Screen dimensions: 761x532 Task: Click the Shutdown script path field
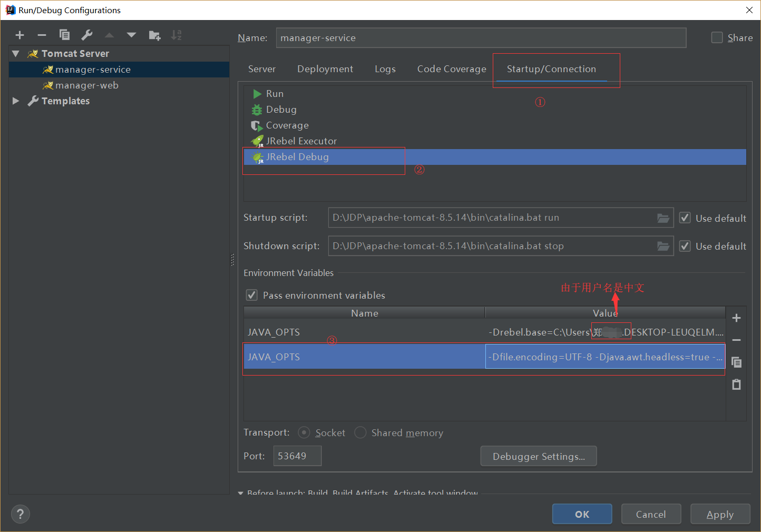(x=501, y=246)
